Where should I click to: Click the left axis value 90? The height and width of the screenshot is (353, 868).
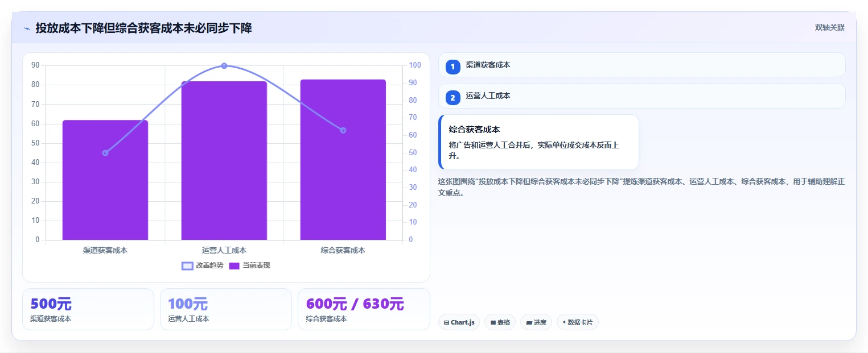click(35, 65)
